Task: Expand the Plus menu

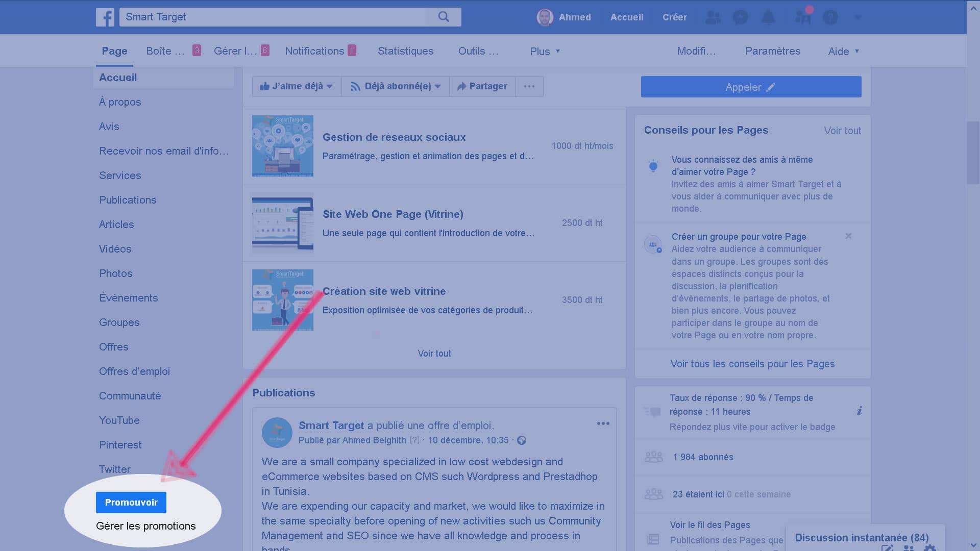Action: pos(545,51)
